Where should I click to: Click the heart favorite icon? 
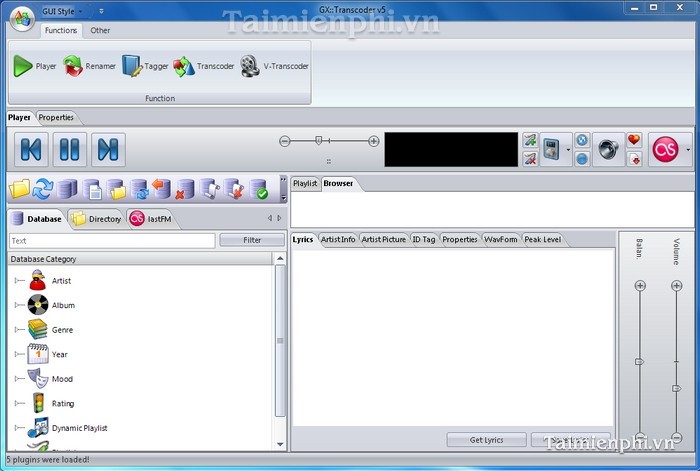click(633, 140)
